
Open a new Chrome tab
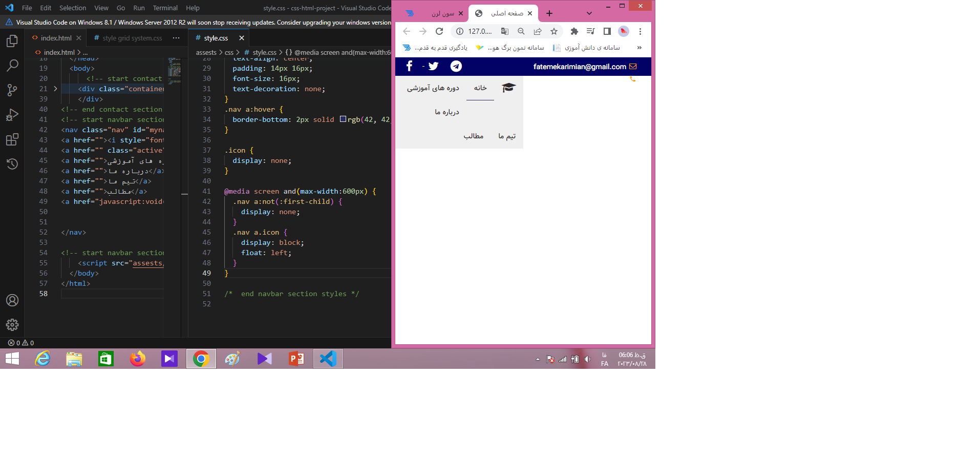[x=549, y=13]
